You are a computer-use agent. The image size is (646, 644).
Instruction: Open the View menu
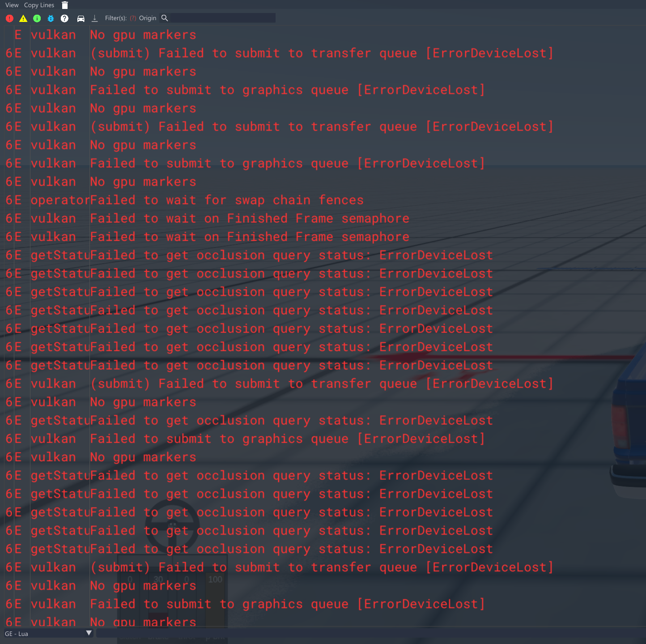coord(12,5)
